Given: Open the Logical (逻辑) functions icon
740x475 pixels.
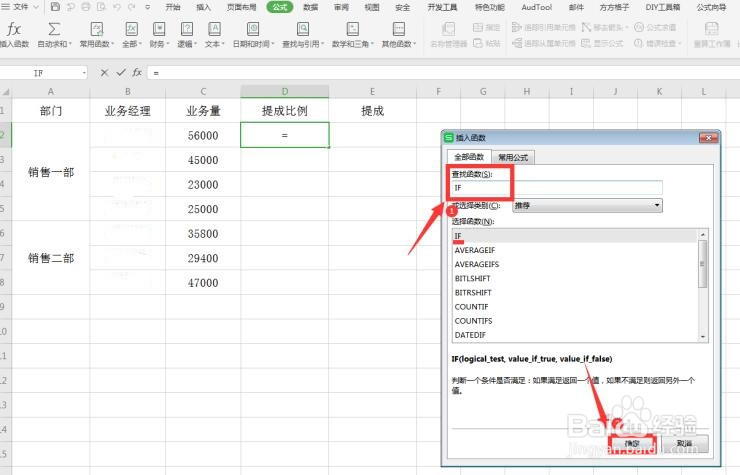Looking at the screenshot, I should point(187,29).
